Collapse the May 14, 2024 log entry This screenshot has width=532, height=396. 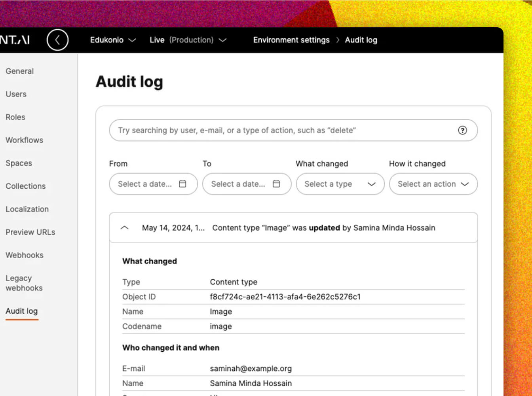pyautogui.click(x=124, y=228)
